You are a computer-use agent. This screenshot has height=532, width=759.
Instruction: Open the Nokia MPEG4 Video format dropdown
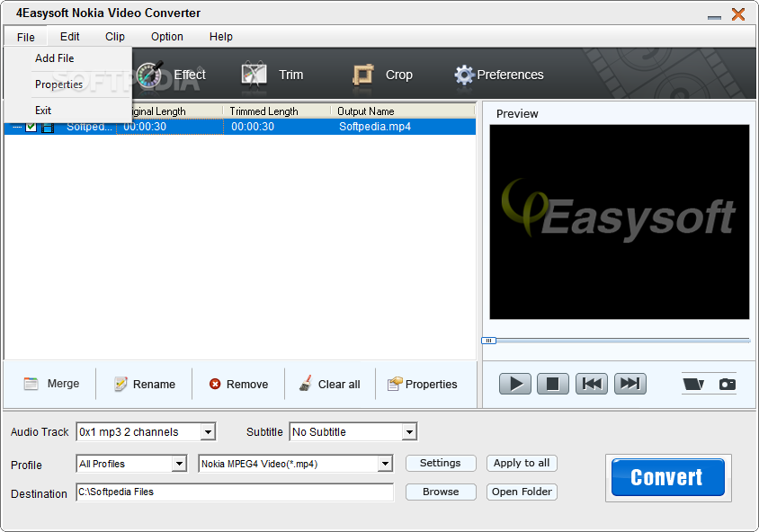tap(385, 464)
